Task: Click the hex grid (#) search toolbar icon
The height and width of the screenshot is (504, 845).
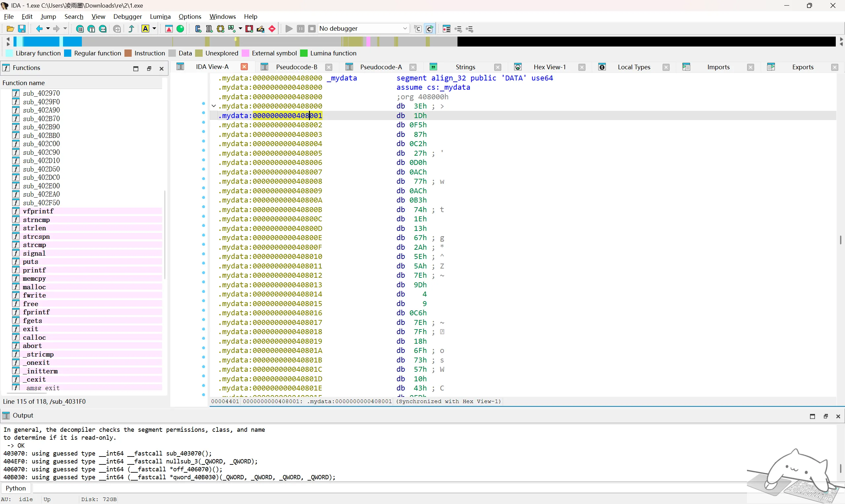Action: [x=80, y=29]
